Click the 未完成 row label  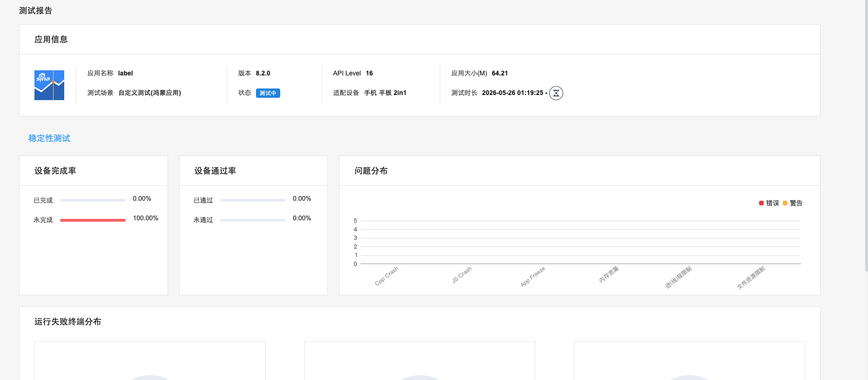pyautogui.click(x=43, y=220)
